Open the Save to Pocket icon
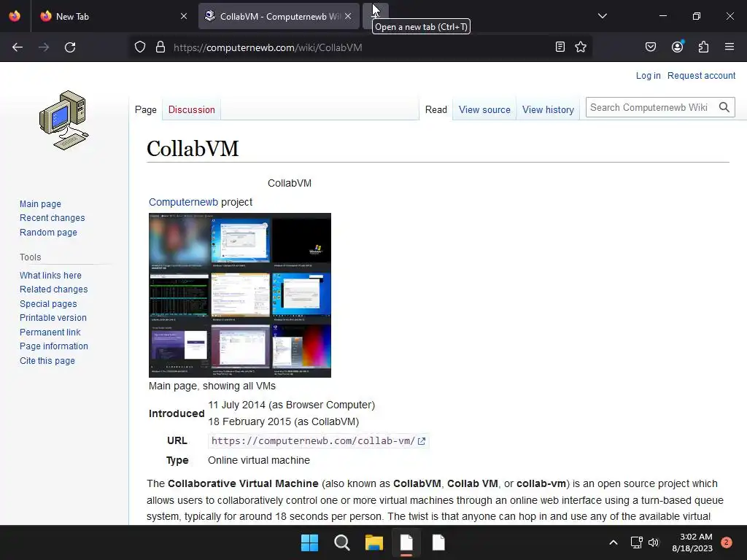747x560 pixels. click(650, 47)
